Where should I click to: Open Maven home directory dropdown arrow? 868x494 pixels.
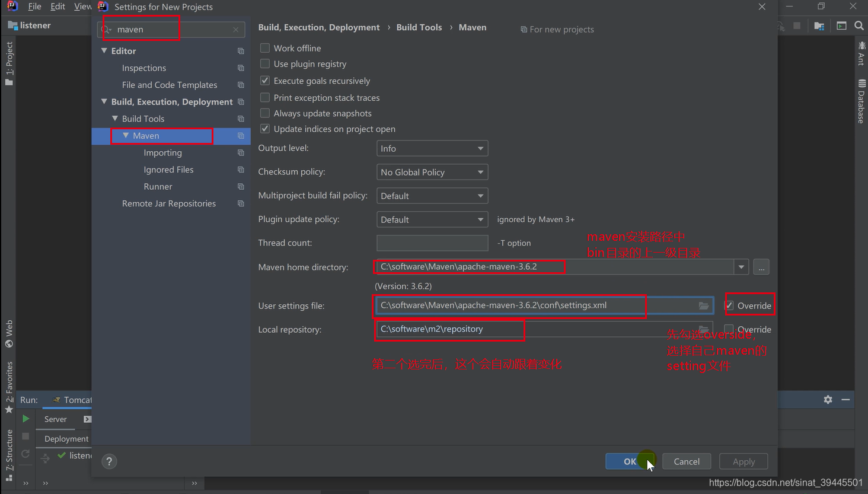pyautogui.click(x=741, y=267)
